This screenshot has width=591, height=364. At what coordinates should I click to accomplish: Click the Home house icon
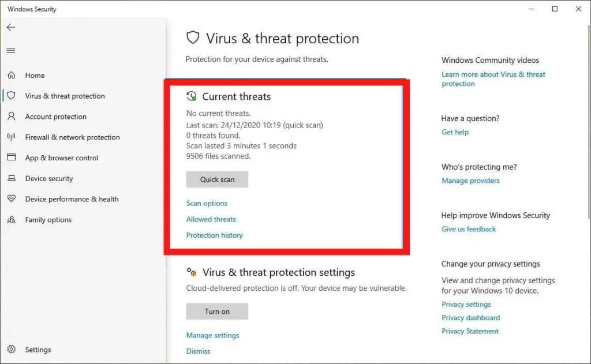click(11, 76)
